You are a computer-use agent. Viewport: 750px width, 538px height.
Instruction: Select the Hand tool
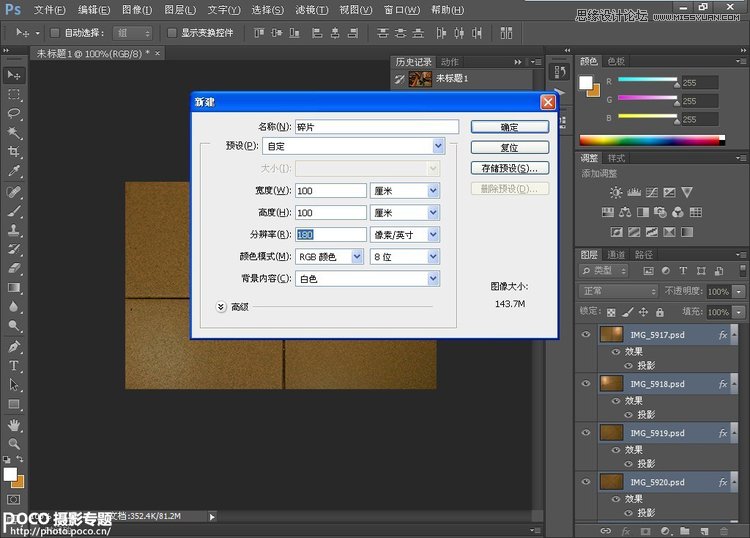pos(14,425)
